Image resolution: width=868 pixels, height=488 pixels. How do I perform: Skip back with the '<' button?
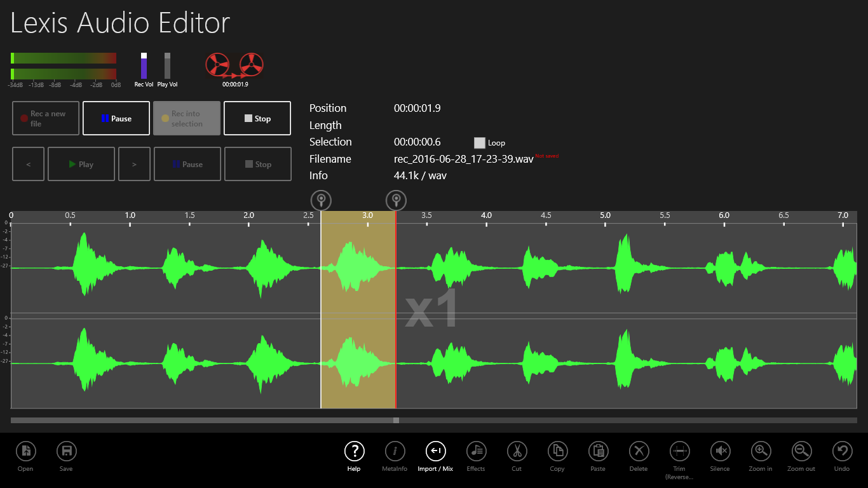29,164
